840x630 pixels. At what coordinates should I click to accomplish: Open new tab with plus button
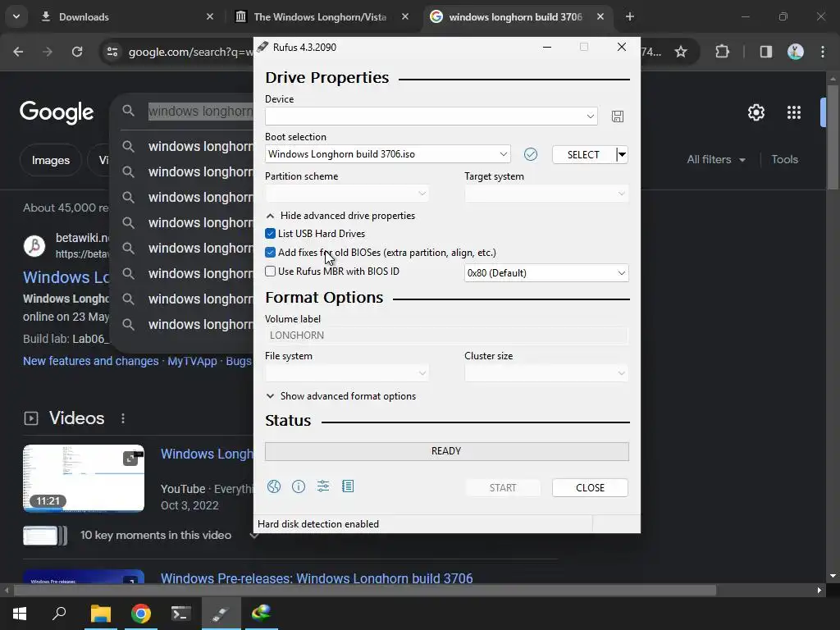pos(630,16)
